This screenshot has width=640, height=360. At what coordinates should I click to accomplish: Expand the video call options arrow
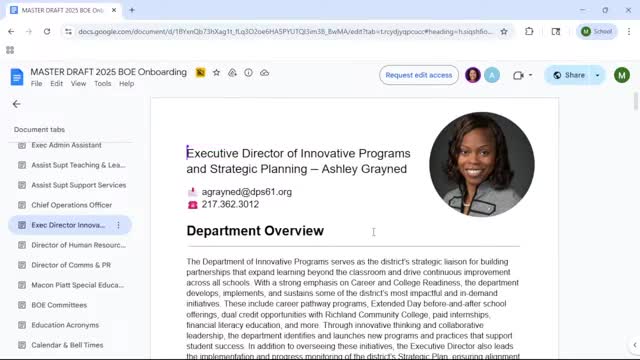coord(530,75)
